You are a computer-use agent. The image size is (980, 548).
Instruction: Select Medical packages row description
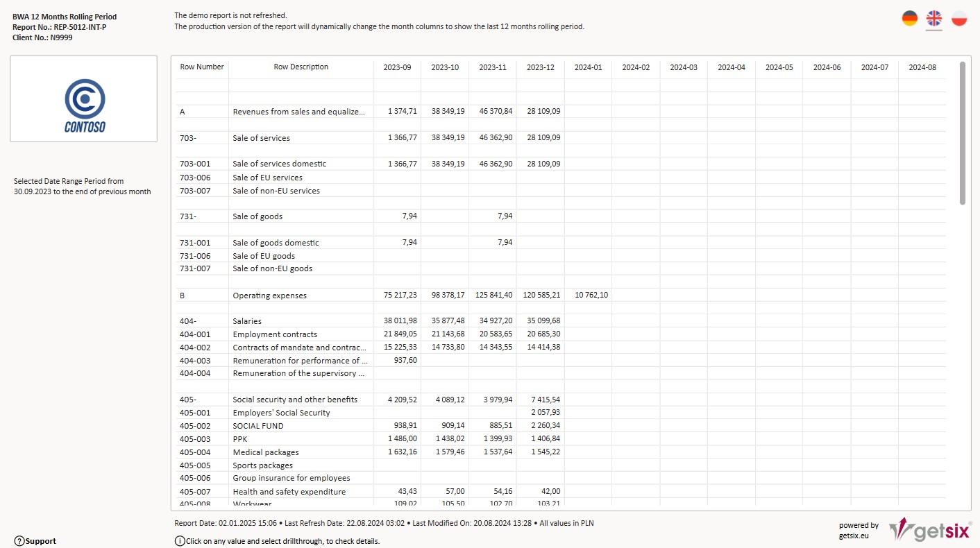click(266, 452)
